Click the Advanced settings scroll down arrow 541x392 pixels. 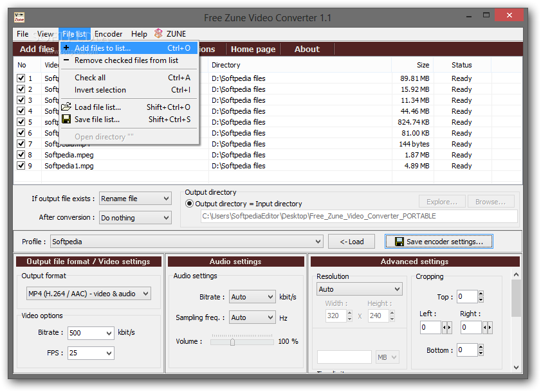pyautogui.click(x=516, y=368)
